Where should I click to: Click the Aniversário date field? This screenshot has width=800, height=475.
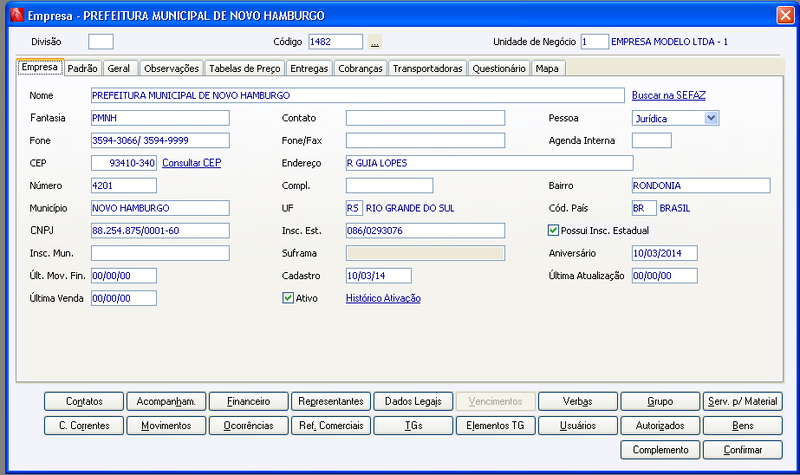pyautogui.click(x=665, y=253)
